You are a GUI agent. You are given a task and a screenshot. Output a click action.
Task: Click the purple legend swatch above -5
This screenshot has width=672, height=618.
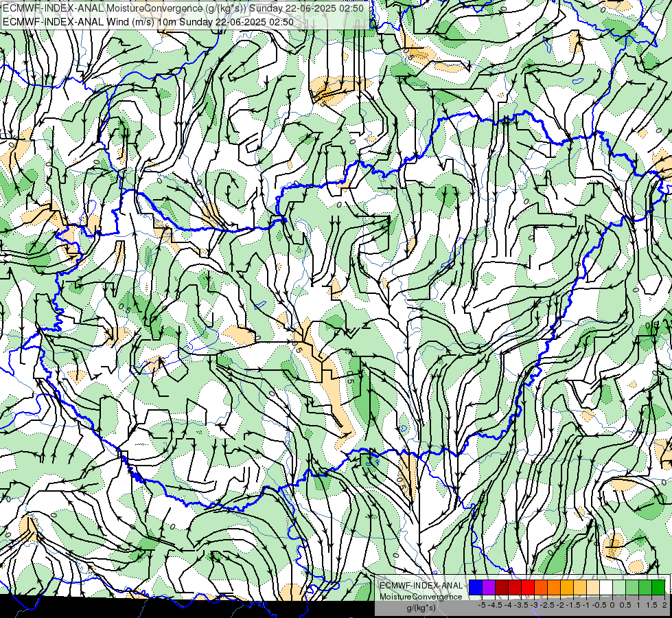click(489, 588)
